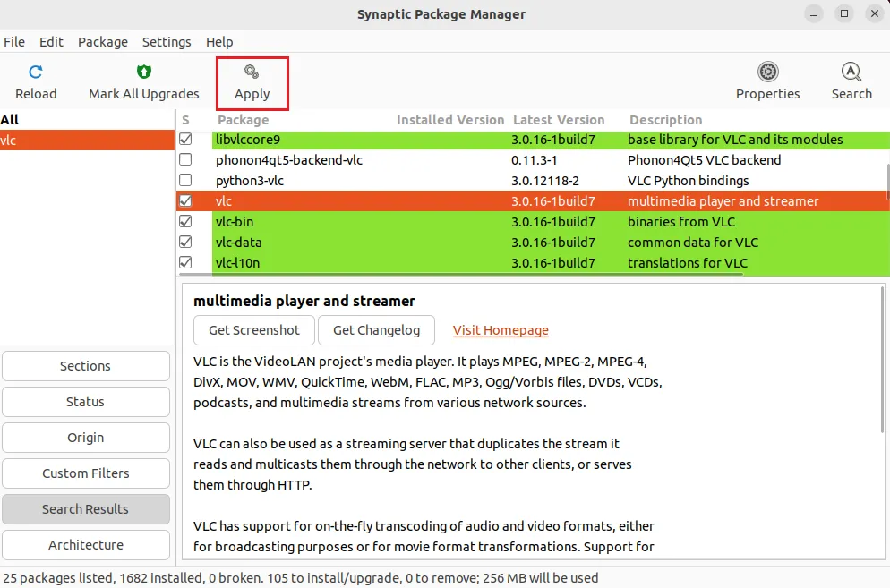Click 'common data for VLC' description

click(x=693, y=243)
